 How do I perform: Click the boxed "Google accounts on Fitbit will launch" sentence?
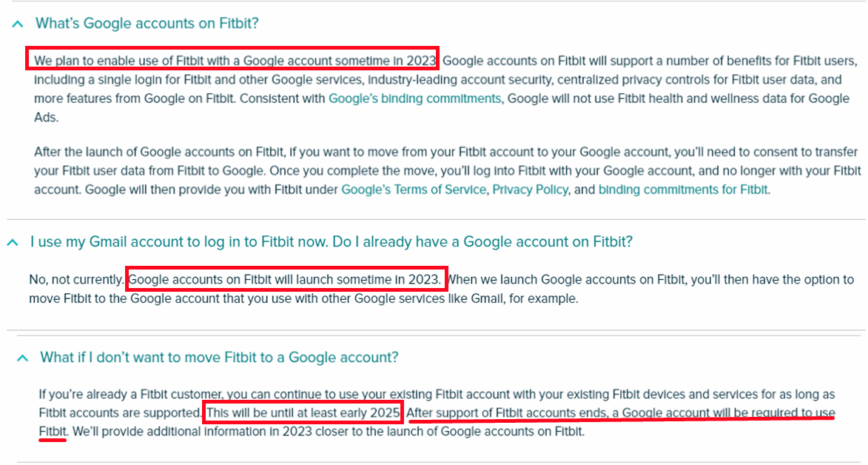(x=286, y=278)
